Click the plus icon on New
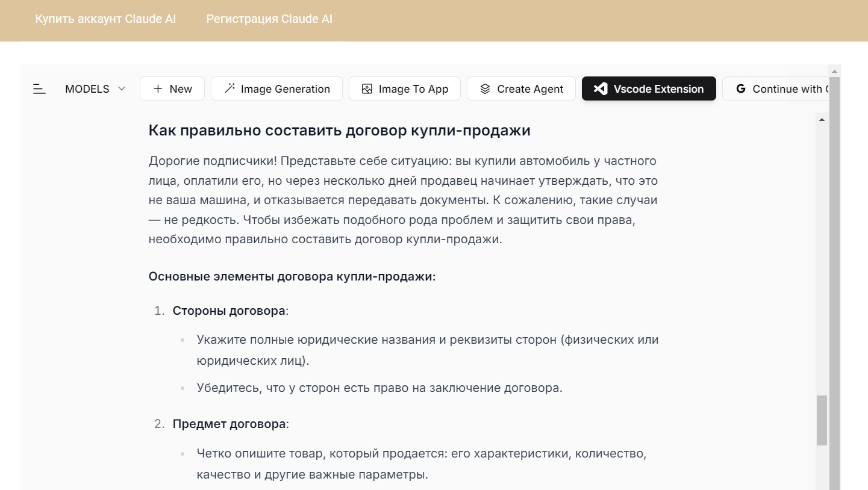The image size is (868, 490). (158, 89)
